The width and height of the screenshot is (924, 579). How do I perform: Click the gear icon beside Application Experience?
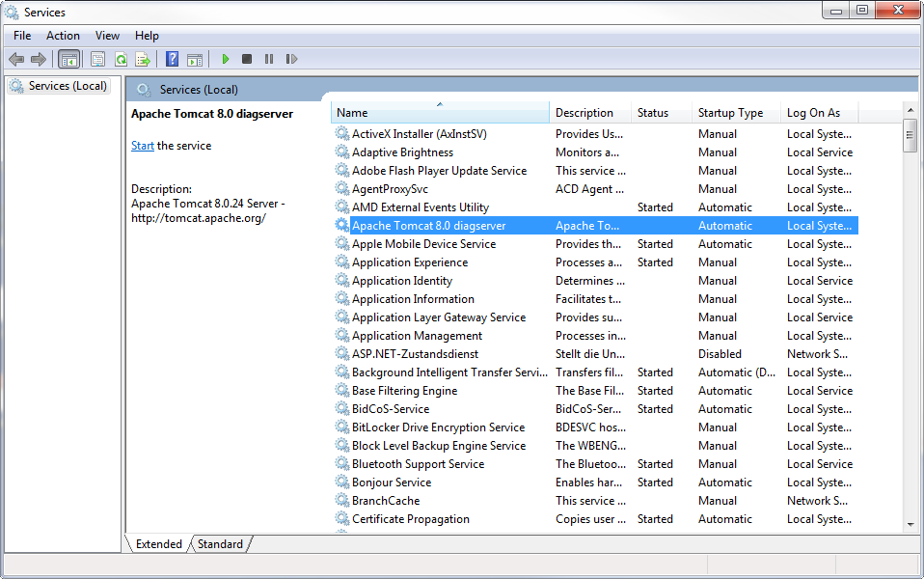(342, 262)
